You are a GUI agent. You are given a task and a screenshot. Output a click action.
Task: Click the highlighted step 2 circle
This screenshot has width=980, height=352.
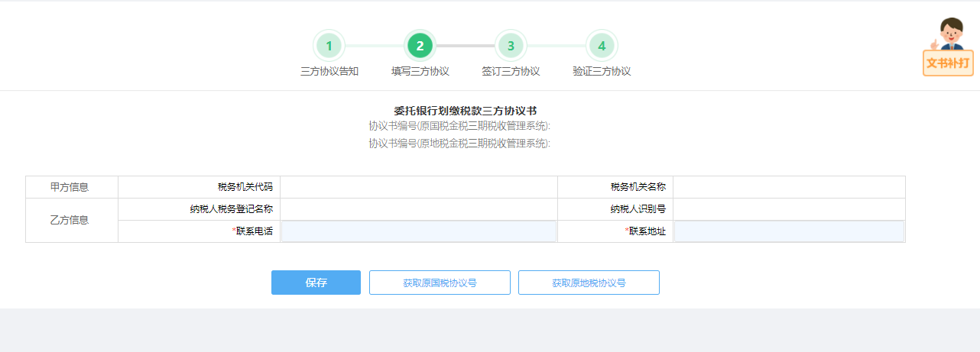420,46
